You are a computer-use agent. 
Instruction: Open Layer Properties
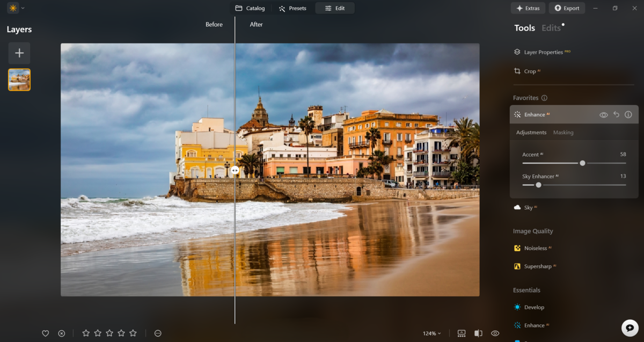543,52
